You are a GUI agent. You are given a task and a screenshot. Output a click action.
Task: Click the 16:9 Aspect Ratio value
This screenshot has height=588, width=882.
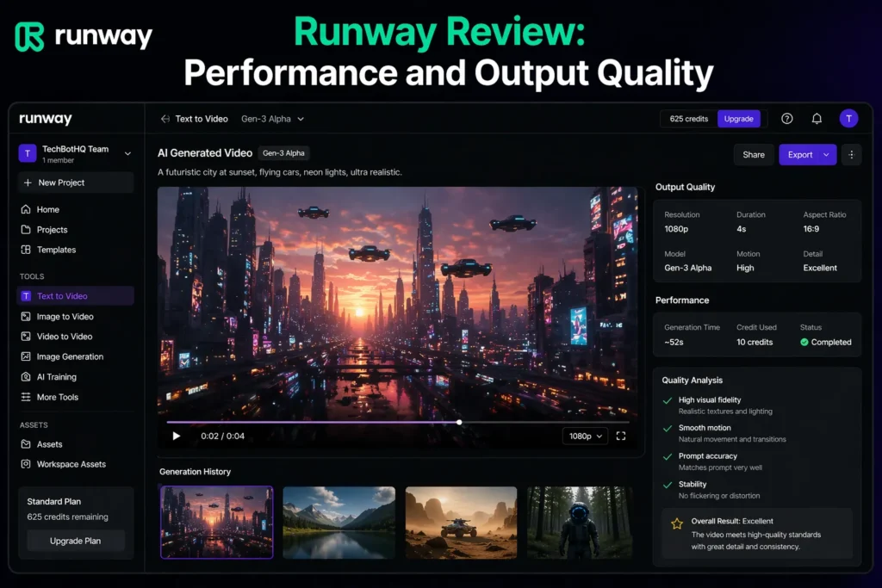point(811,229)
